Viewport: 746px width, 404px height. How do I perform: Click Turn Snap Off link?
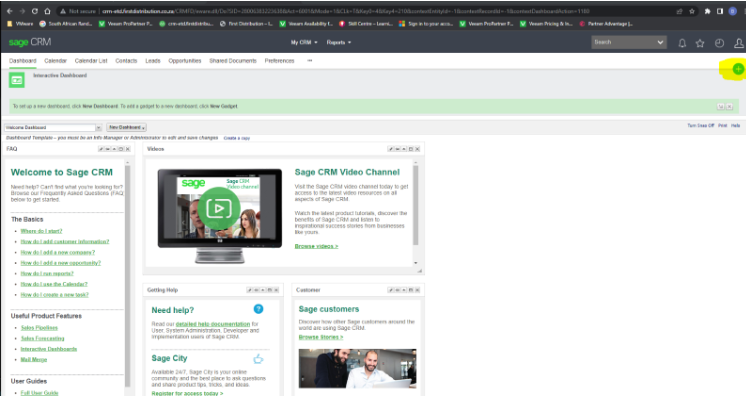coord(700,126)
